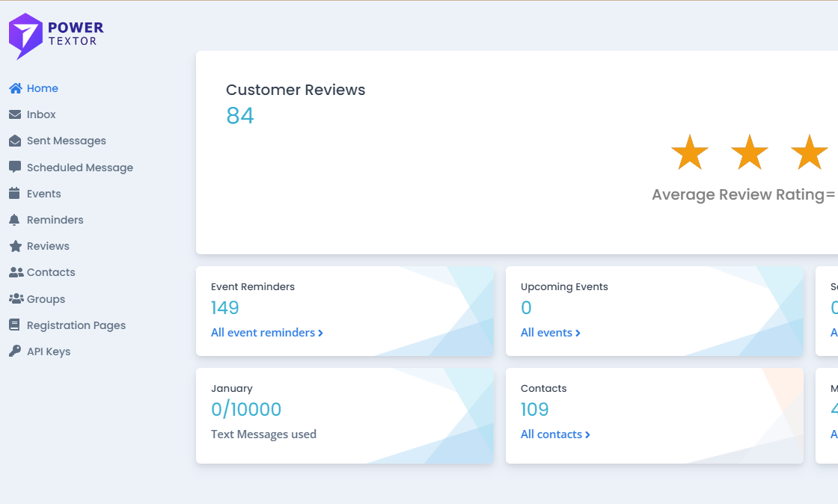The height and width of the screenshot is (504, 838).
Task: Click the first orange rating star
Action: click(689, 153)
